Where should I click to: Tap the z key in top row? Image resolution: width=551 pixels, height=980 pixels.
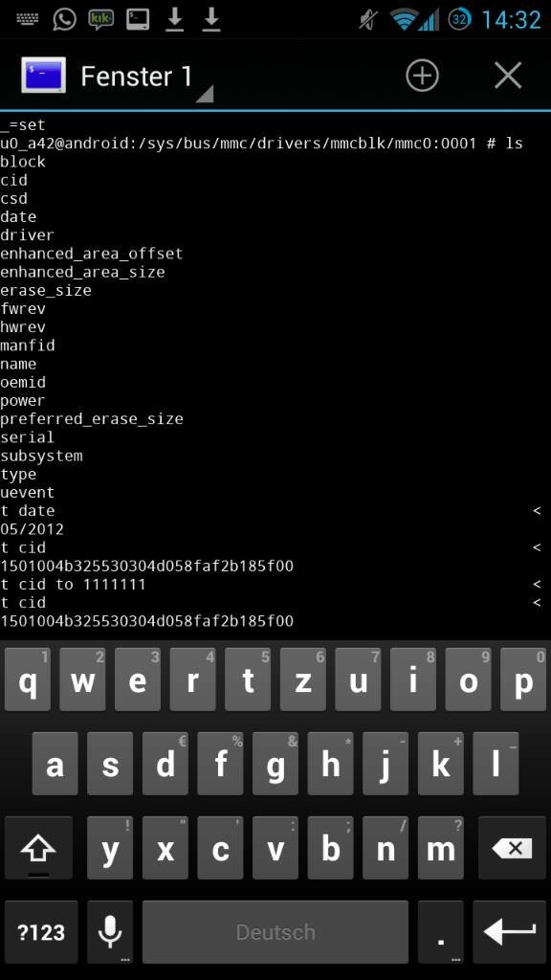point(303,679)
